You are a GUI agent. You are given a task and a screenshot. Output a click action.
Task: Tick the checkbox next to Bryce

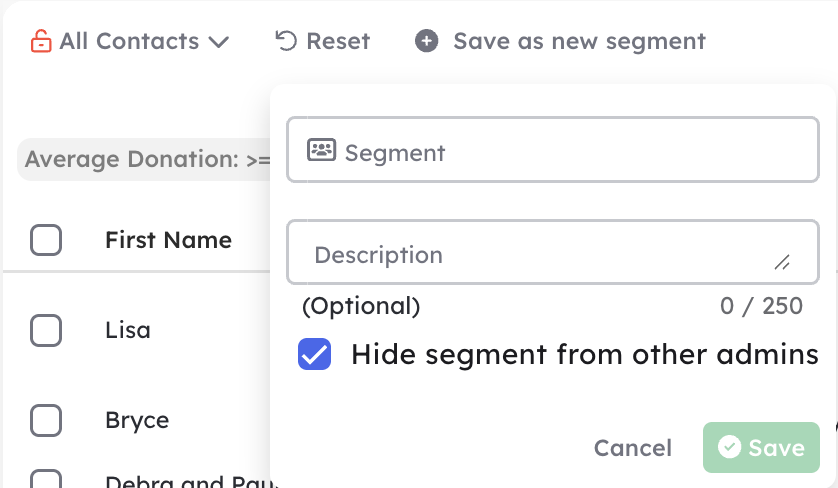[x=46, y=420]
